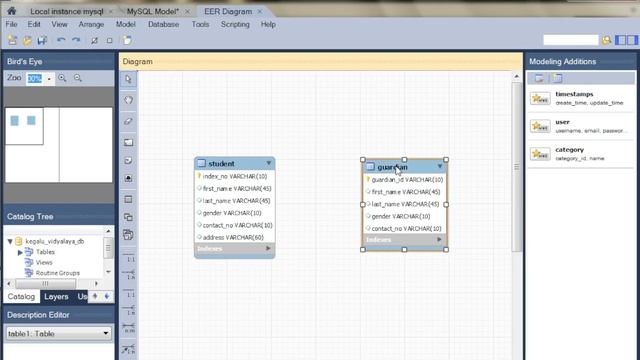The height and width of the screenshot is (360, 640).
Task: Switch to the Catalog tab
Action: pos(21,297)
